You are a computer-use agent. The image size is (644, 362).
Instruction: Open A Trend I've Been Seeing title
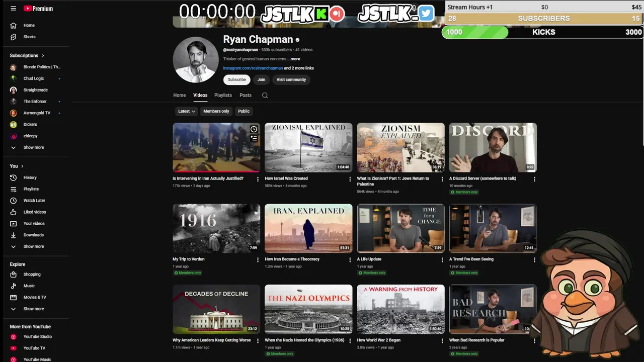pyautogui.click(x=471, y=259)
